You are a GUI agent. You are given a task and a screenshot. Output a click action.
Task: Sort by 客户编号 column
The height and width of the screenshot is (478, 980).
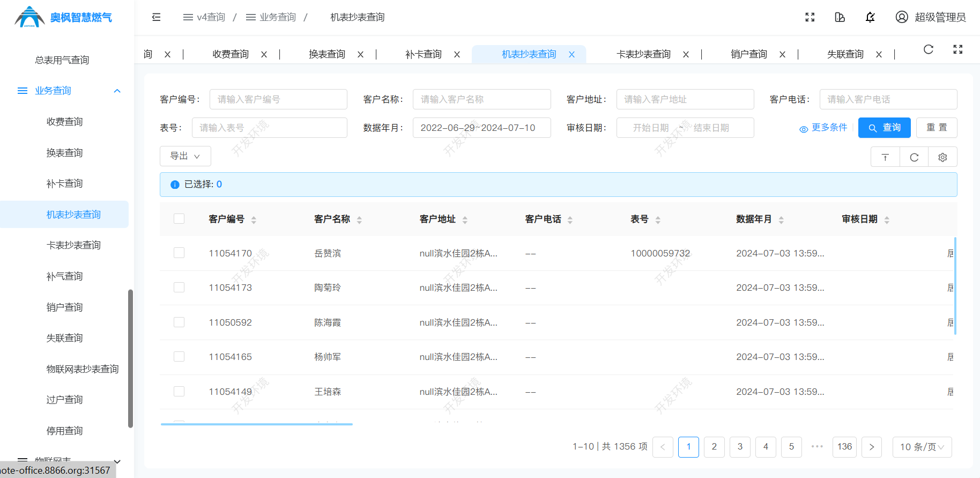[254, 219]
